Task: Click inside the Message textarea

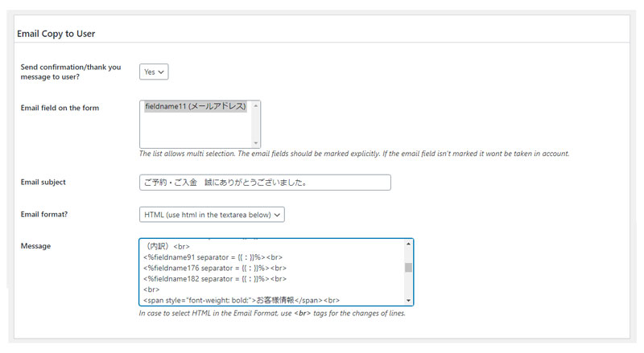Action: (276, 272)
